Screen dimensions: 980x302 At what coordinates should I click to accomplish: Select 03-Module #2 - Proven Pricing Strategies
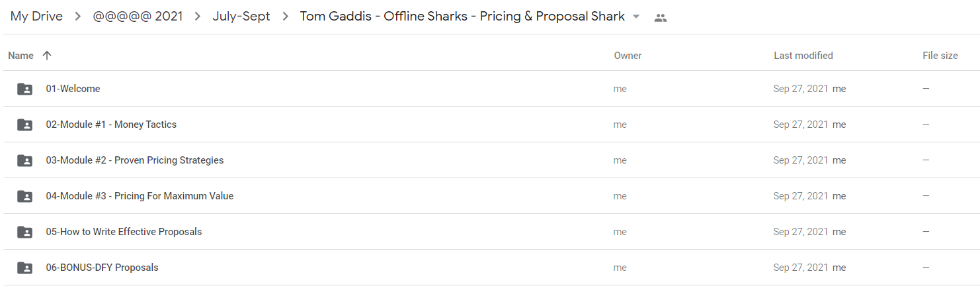(x=490, y=160)
